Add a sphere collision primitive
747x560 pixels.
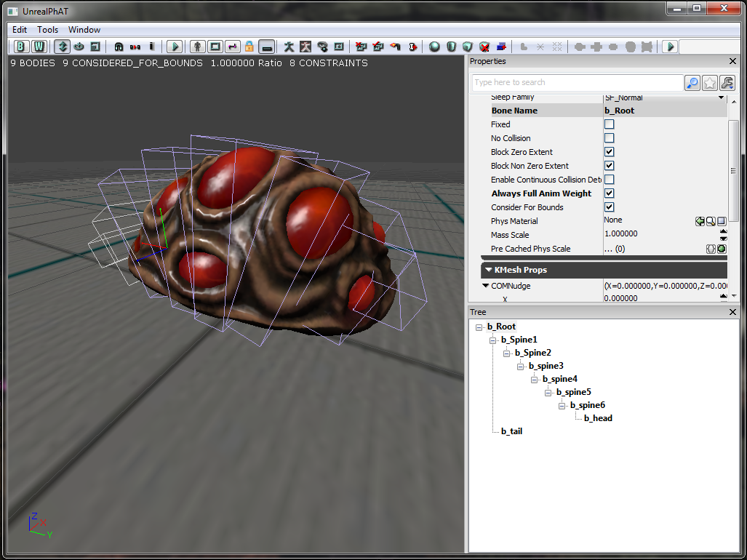(x=435, y=47)
